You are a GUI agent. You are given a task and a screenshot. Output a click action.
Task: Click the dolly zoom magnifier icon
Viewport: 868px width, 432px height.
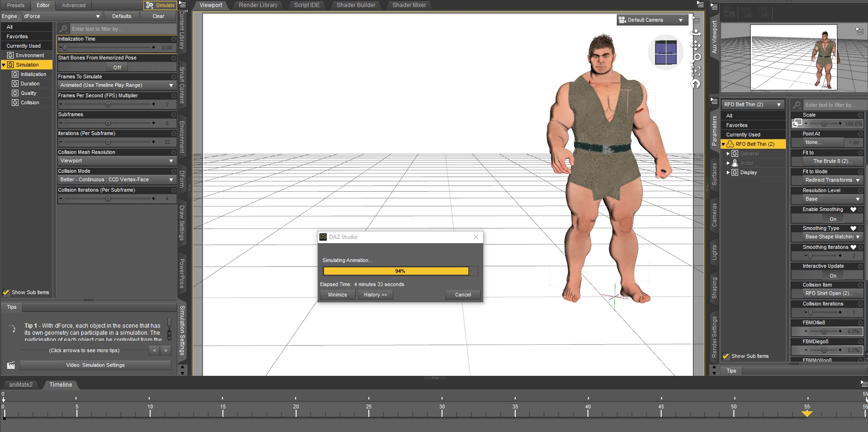pyautogui.click(x=696, y=58)
